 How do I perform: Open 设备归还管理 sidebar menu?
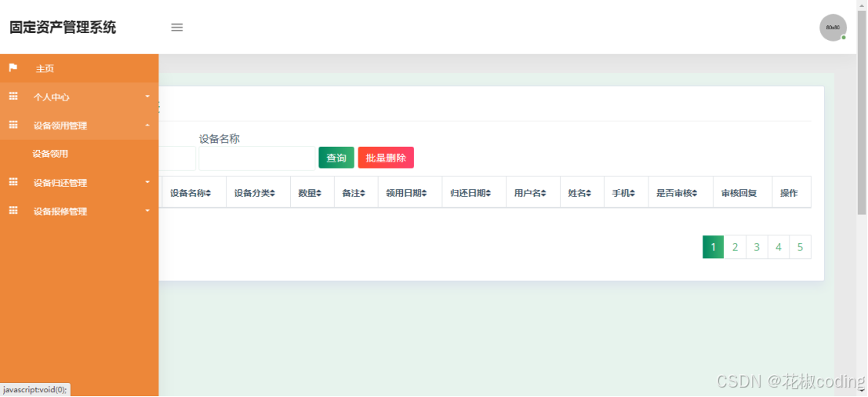click(x=79, y=183)
